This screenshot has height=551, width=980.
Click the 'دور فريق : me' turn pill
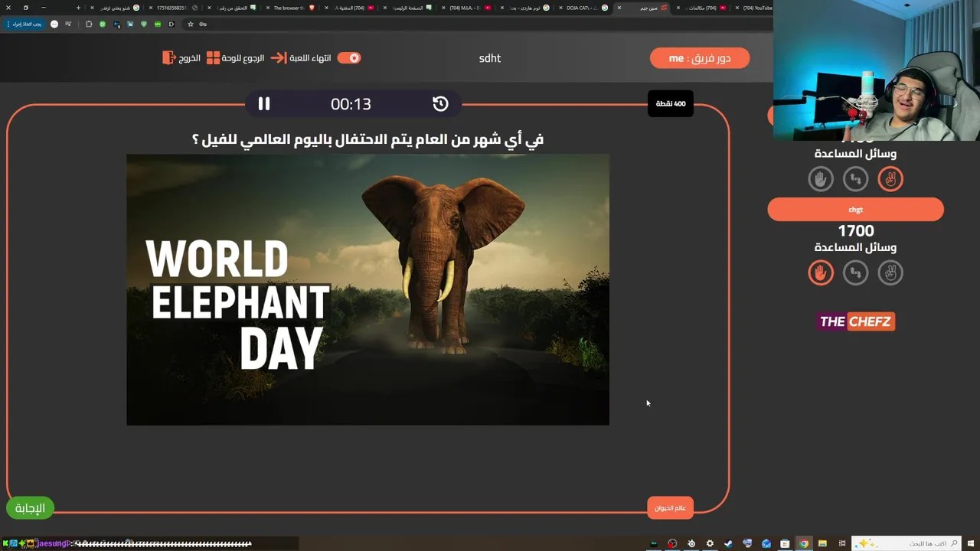point(700,58)
